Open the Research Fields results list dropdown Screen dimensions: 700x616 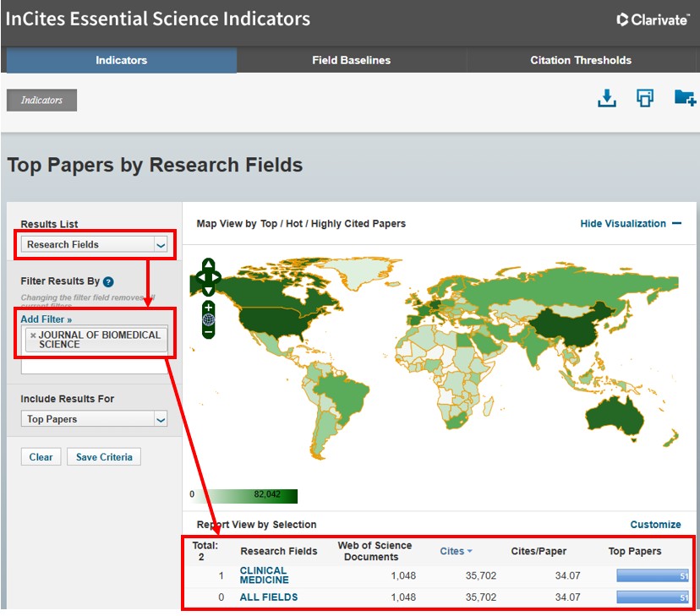(94, 244)
